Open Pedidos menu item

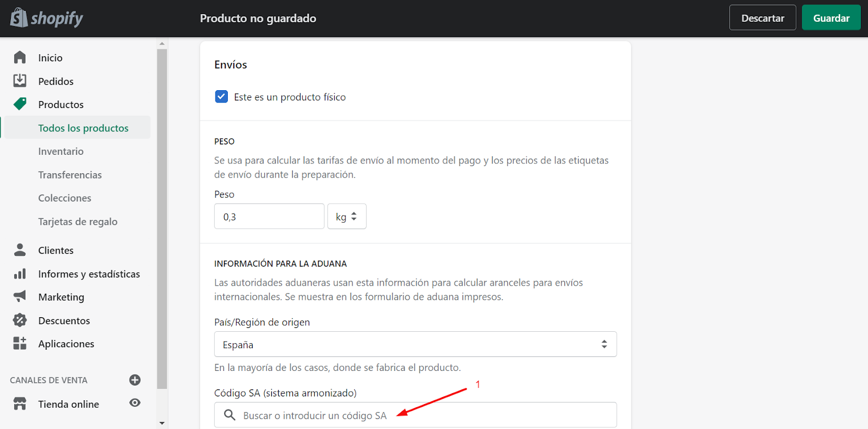[x=56, y=81]
